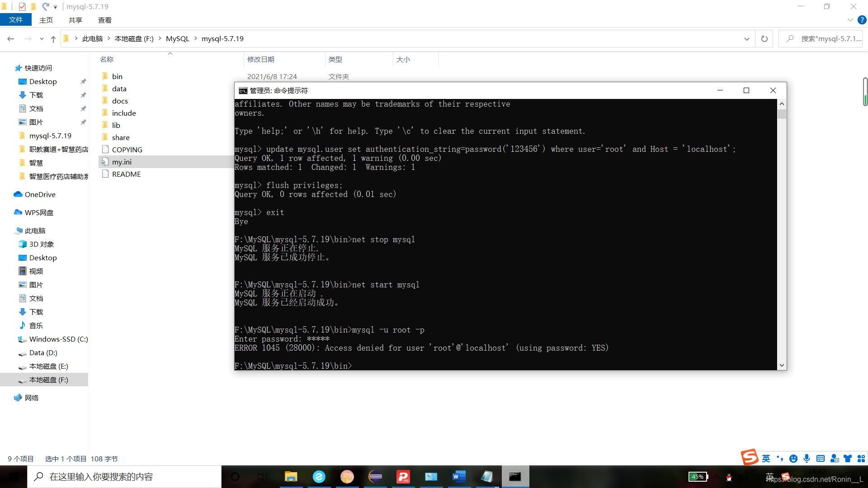Open the browser icon on the taskbar
Viewport: 868px width, 488px height.
319,477
